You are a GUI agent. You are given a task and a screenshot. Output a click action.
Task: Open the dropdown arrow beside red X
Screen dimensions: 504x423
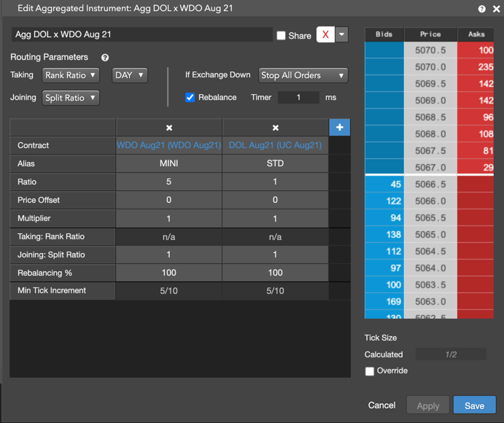tap(341, 35)
